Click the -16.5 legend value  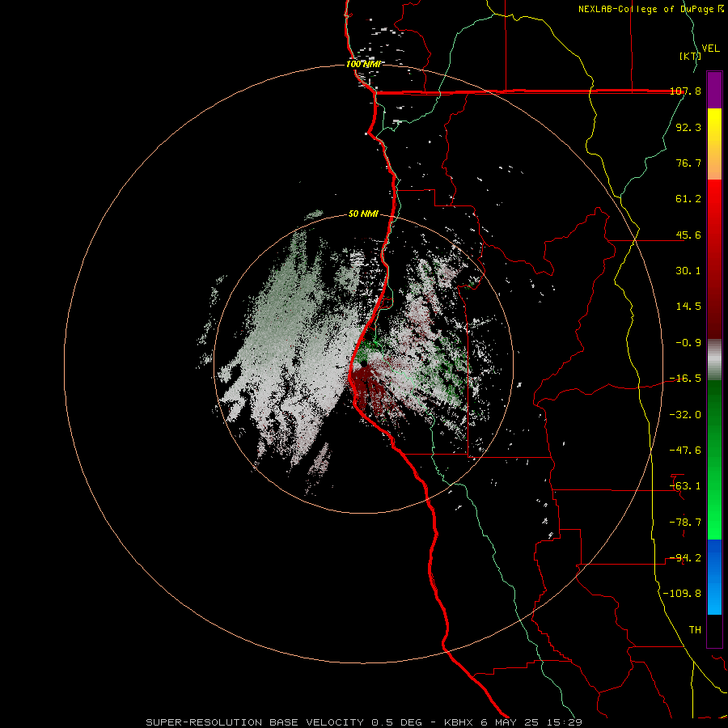point(685,379)
